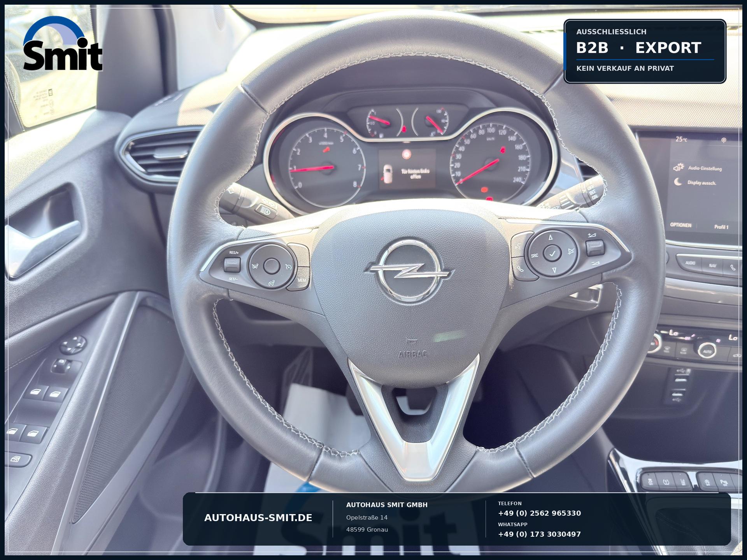Tap OPTIONEN on the infotainment screen
The width and height of the screenshot is (747, 560).
click(681, 225)
